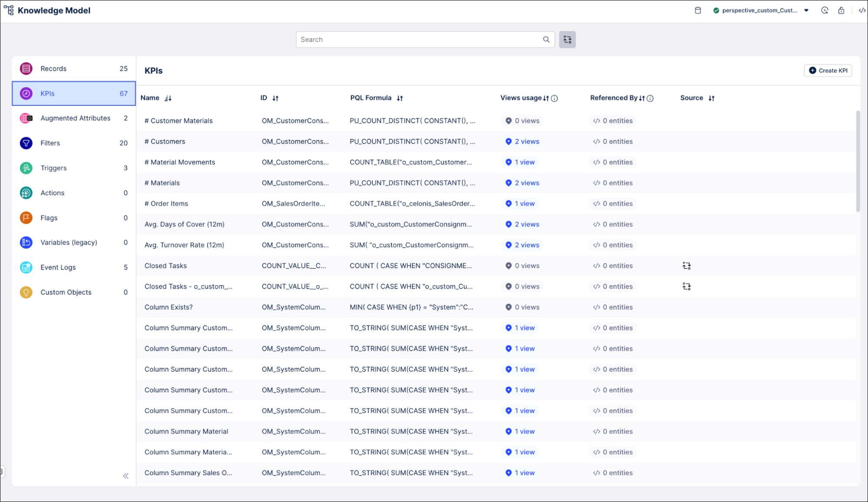Screen dimensions: 868x502
Task: Toggle the source filter button beside search
Action: [x=567, y=39]
